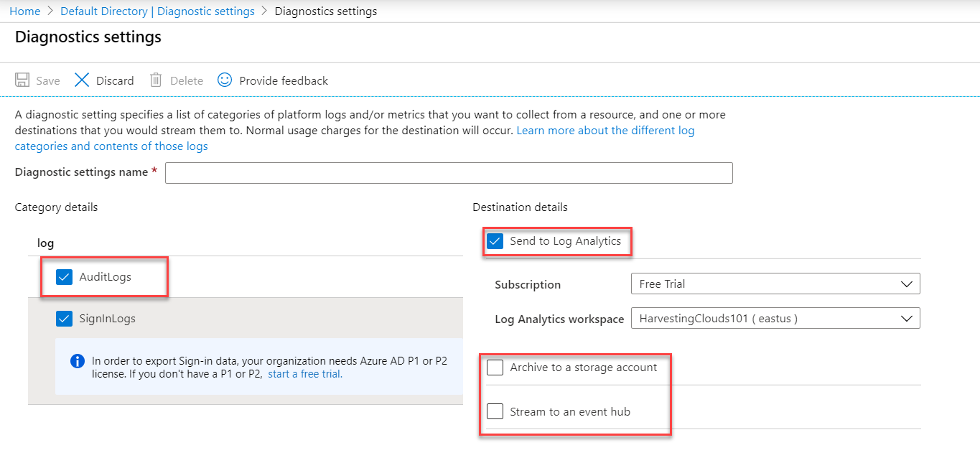Go to Home breadcrumb

[24, 11]
